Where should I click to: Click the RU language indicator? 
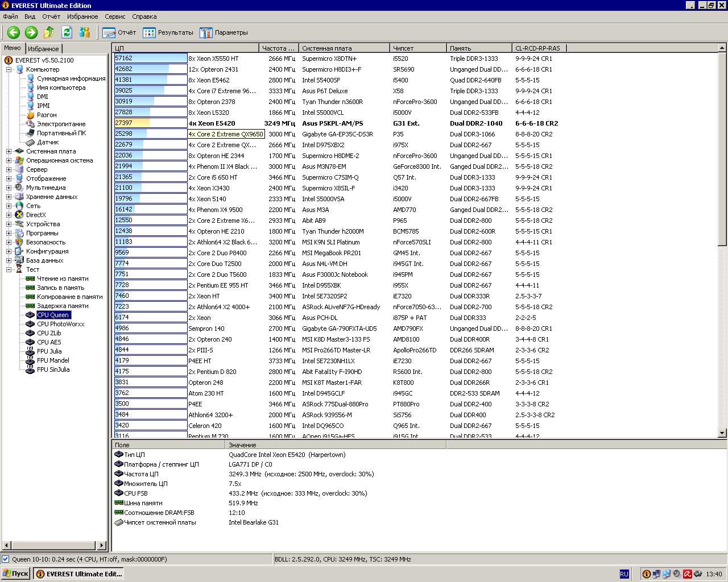624,574
